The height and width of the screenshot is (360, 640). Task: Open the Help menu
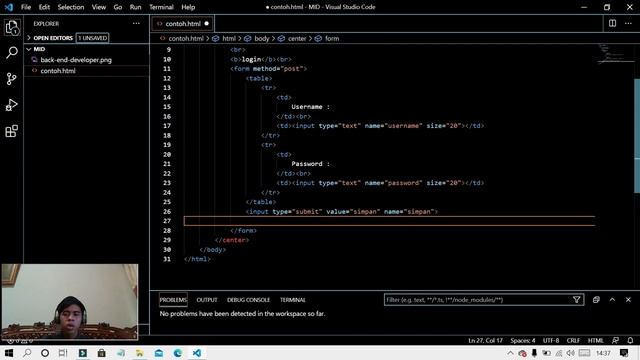[188, 7]
